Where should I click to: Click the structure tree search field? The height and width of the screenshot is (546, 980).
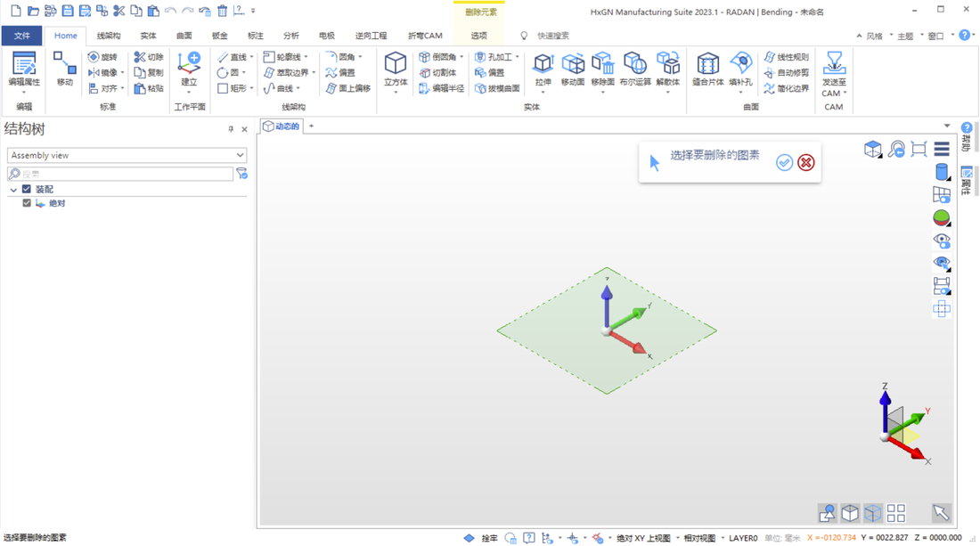point(120,173)
